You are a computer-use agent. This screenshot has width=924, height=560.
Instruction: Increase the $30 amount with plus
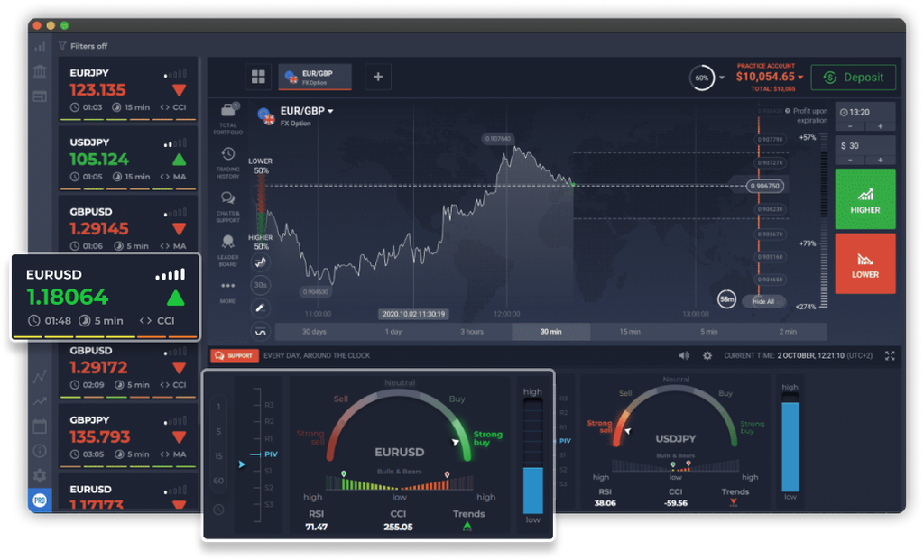[x=881, y=161]
